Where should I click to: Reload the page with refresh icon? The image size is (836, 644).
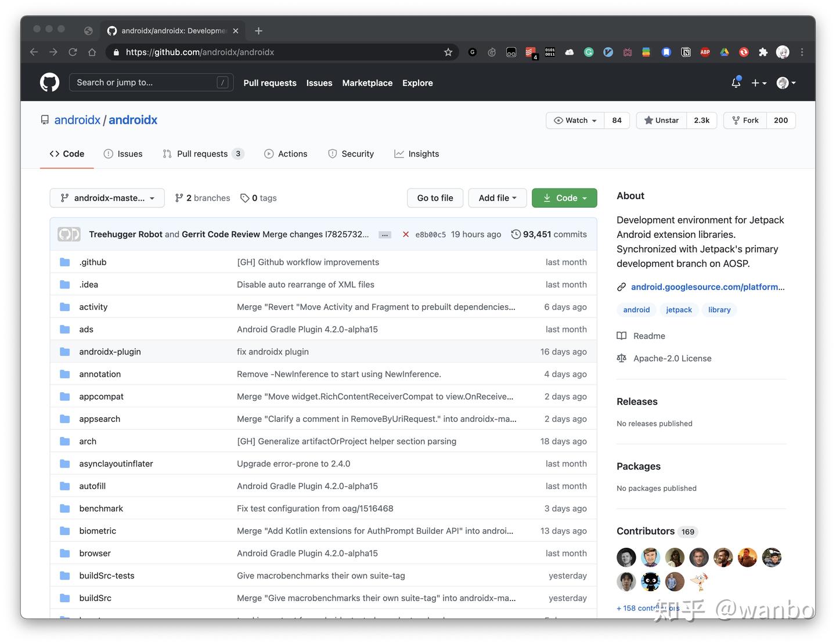pos(73,52)
